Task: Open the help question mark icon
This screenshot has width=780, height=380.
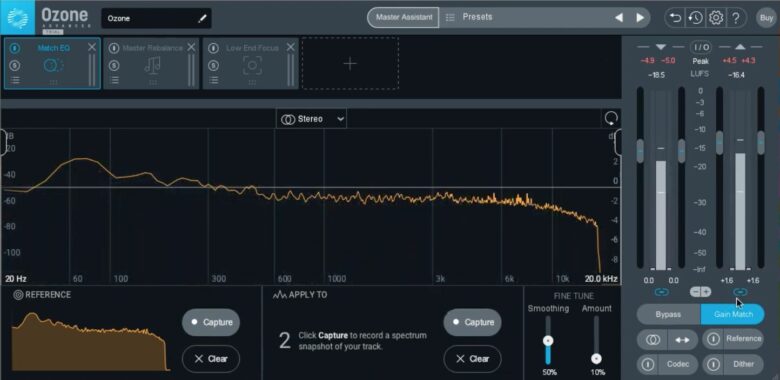Action: [x=736, y=18]
